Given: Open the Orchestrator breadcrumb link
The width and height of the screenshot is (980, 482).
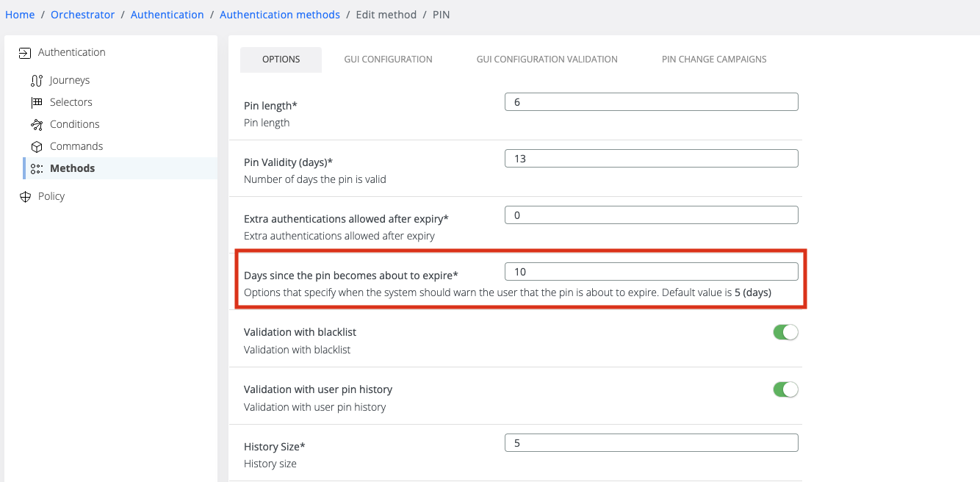Looking at the screenshot, I should tap(82, 14).
